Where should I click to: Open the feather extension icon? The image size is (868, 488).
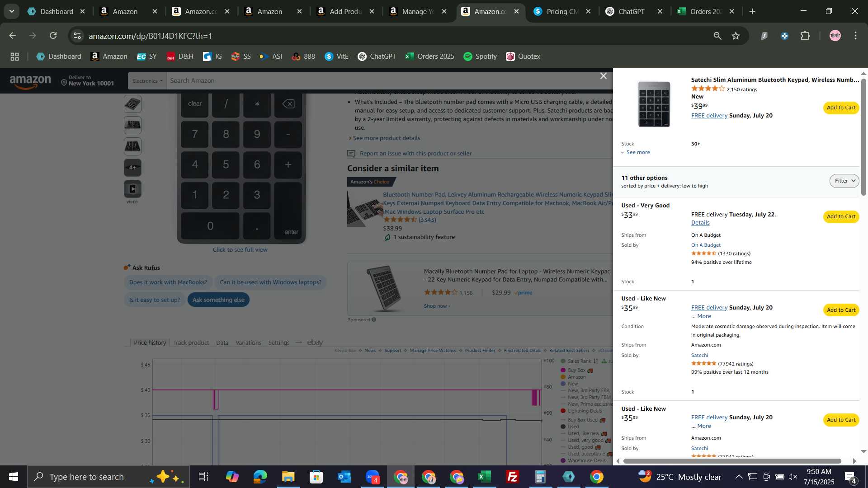click(x=764, y=36)
